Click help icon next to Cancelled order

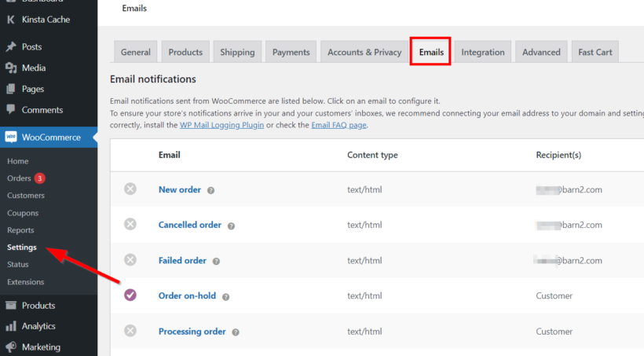[x=231, y=226]
